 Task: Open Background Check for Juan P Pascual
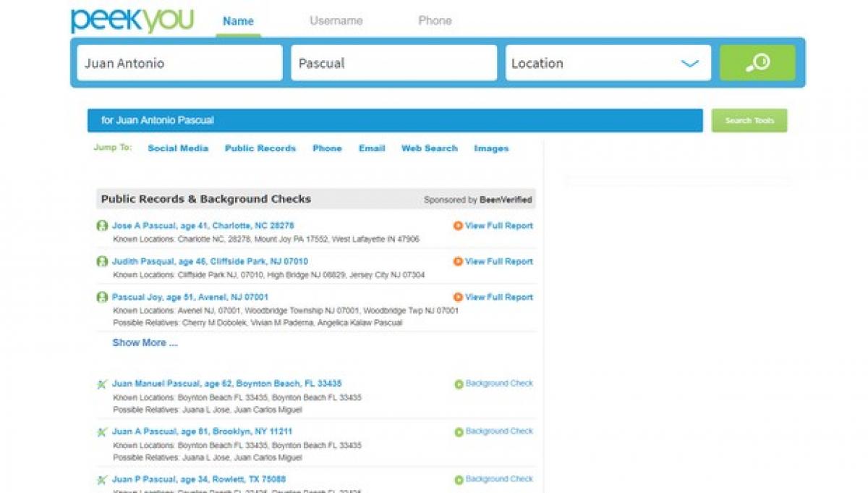pyautogui.click(x=498, y=479)
